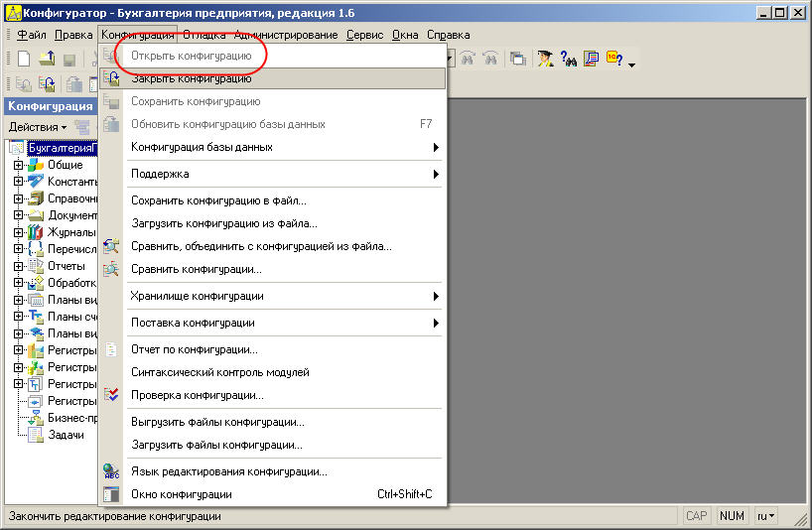This screenshot has width=812, height=530.
Task: Select Проверка конфигурации menu entry
Action: tap(198, 395)
